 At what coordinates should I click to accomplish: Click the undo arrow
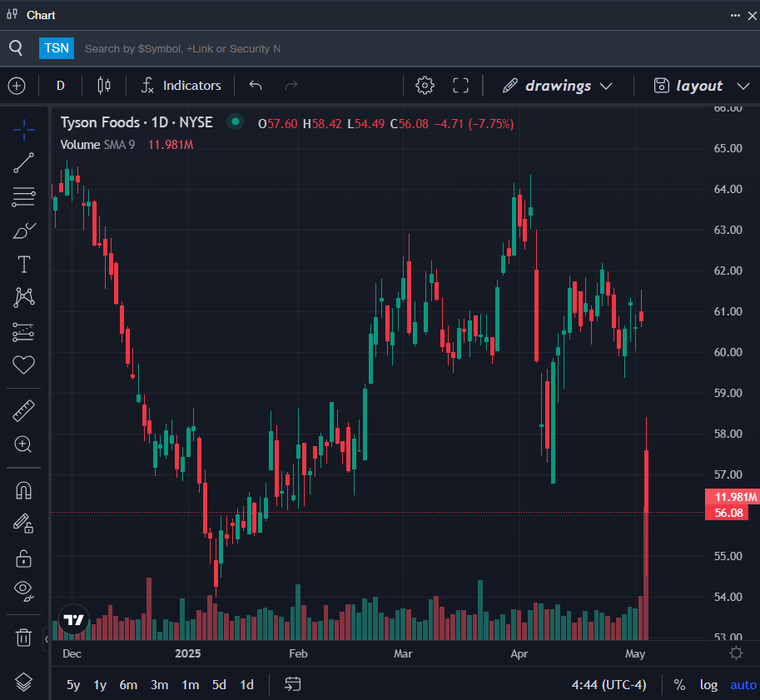256,86
